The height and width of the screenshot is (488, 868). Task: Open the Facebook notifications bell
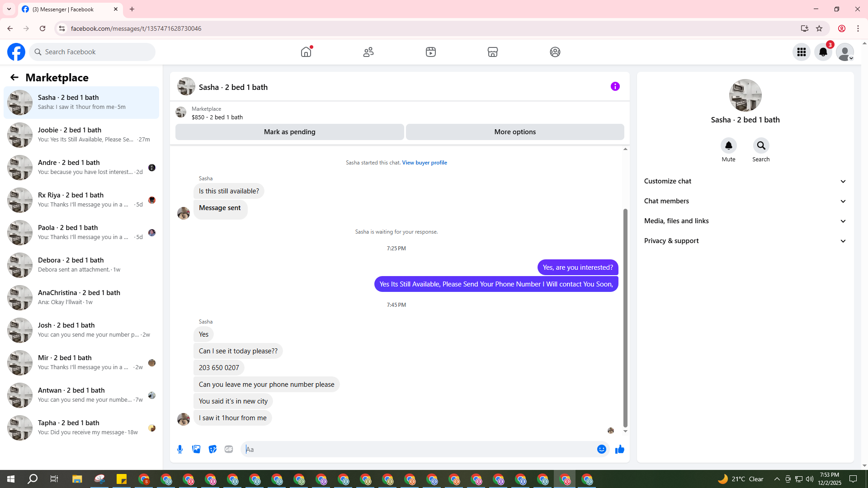(x=823, y=52)
